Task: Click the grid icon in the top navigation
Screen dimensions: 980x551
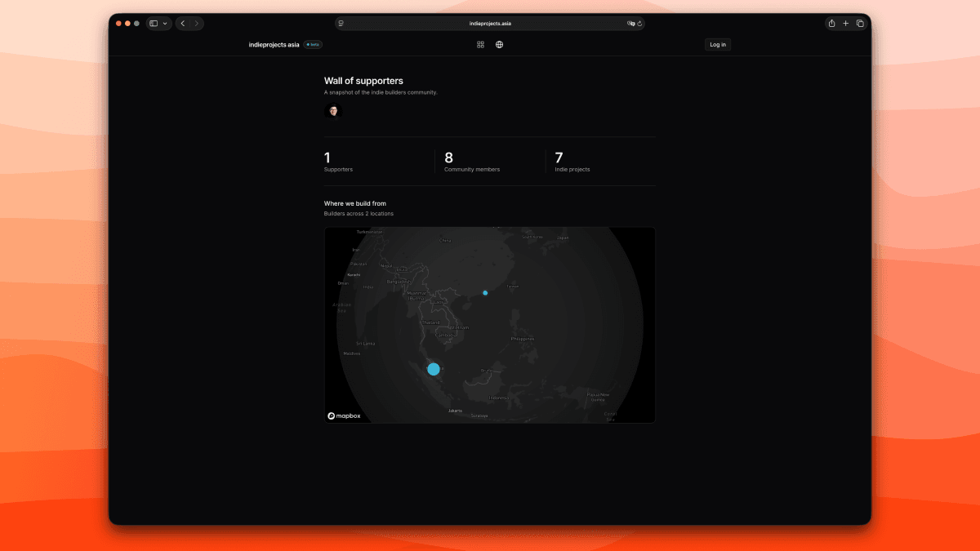Action: coord(480,44)
